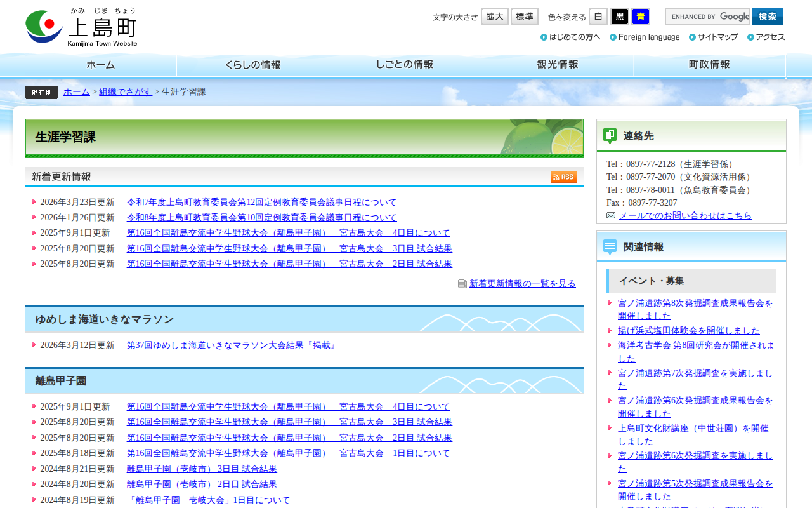Open 宮ノ浦遺跡第5次発掘調査成果報告会 link
The width and height of the screenshot is (812, 508).
point(695,490)
